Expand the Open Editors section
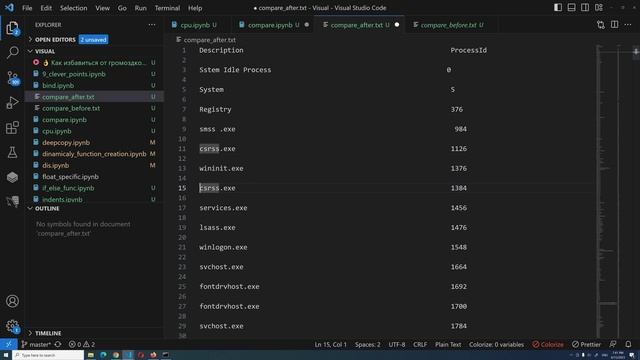The width and height of the screenshot is (640, 360). coord(55,40)
